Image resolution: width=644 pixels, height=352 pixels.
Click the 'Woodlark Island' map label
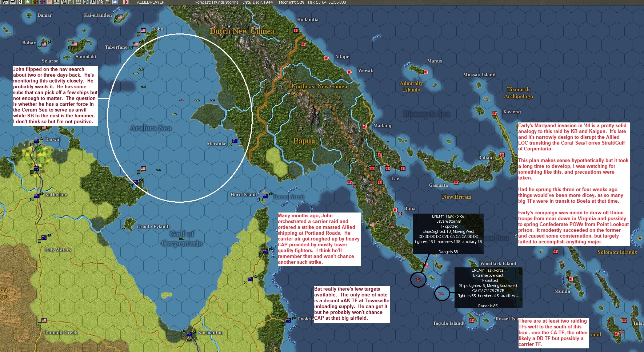click(498, 264)
